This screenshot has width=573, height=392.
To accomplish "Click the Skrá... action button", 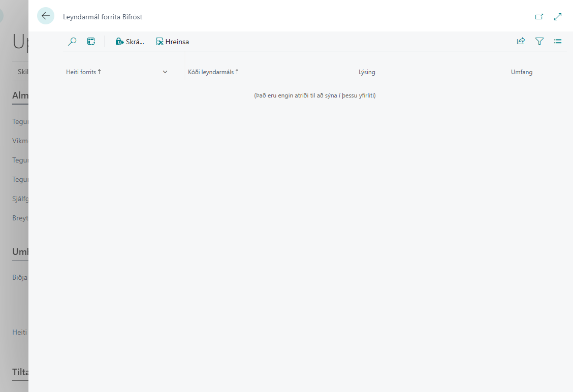I will coord(130,42).
